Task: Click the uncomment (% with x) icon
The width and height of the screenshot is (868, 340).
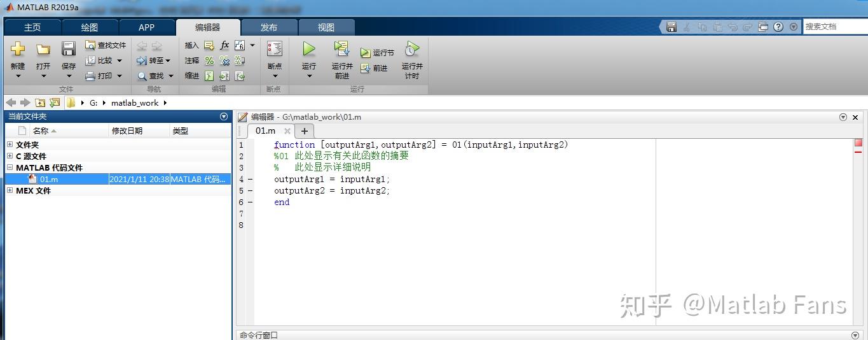Action: (x=224, y=60)
